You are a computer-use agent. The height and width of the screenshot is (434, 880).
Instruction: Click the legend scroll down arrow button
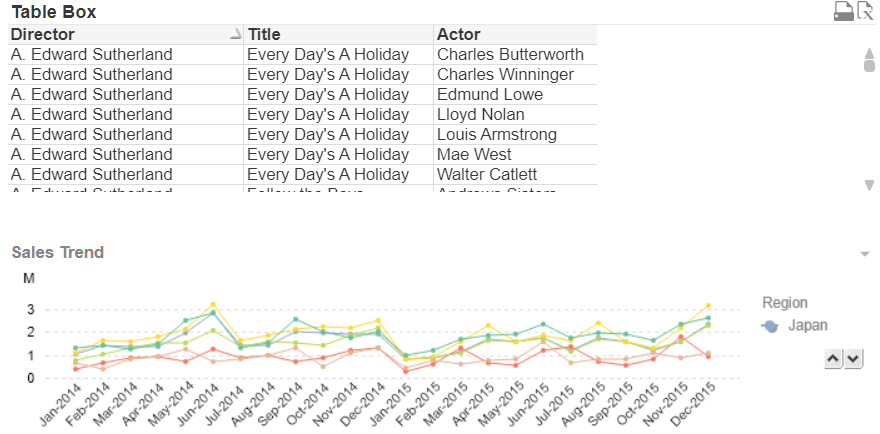coord(853,358)
